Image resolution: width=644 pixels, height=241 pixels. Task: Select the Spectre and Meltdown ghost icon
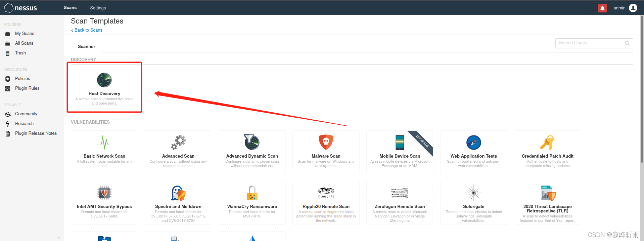coord(178,193)
